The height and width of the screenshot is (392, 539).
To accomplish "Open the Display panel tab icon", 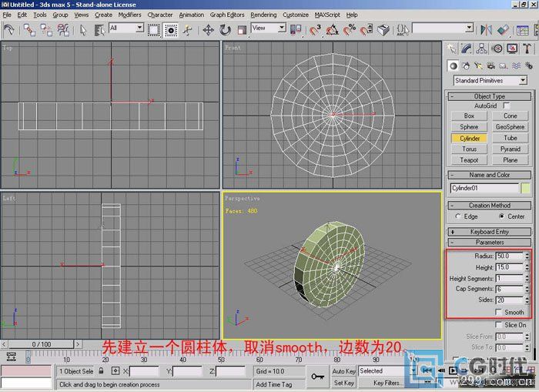I will pyautogui.click(x=512, y=49).
